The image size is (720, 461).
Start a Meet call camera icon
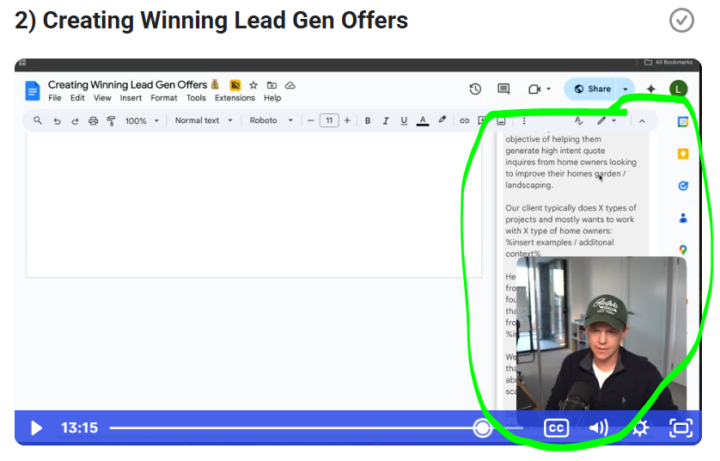534,89
